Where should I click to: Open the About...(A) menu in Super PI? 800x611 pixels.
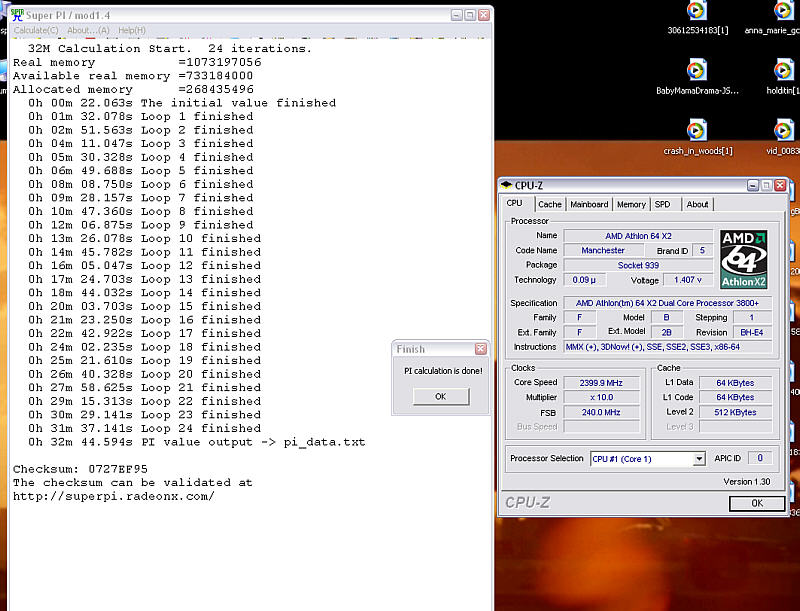coord(88,31)
